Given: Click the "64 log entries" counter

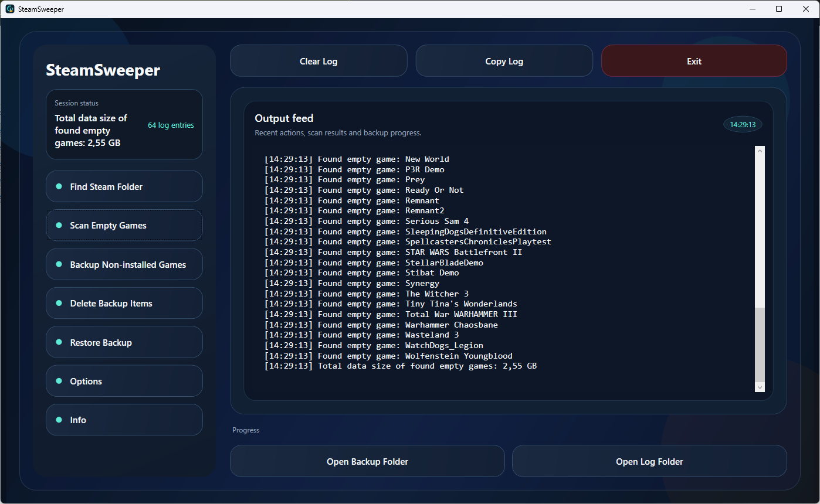Looking at the screenshot, I should pyautogui.click(x=171, y=125).
